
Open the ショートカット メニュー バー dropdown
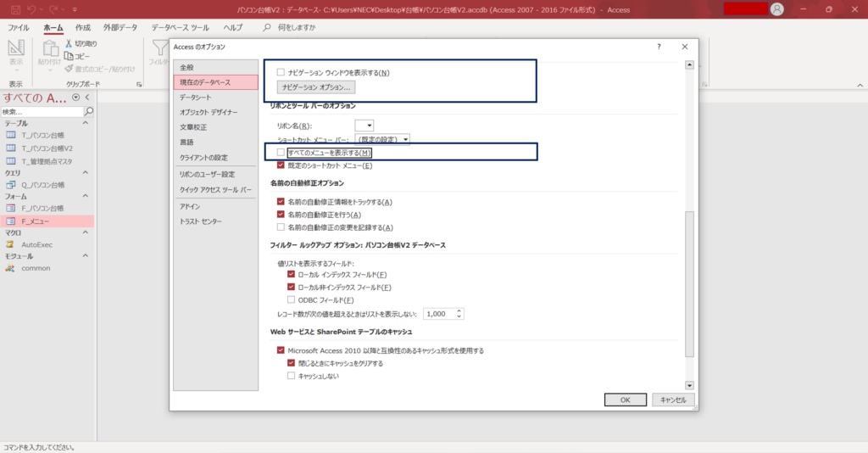point(382,140)
